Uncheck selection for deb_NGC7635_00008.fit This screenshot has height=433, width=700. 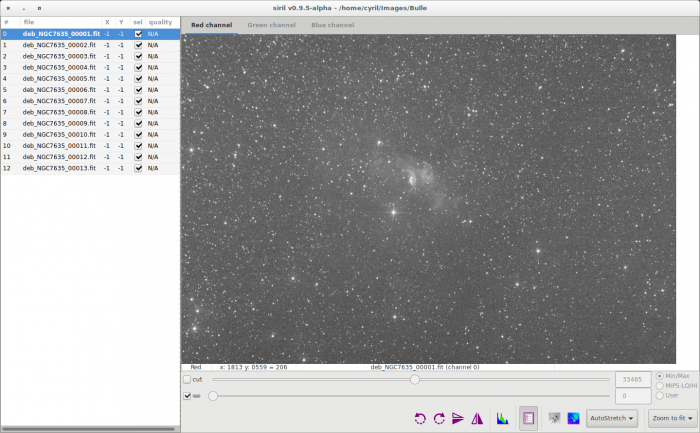(138, 112)
